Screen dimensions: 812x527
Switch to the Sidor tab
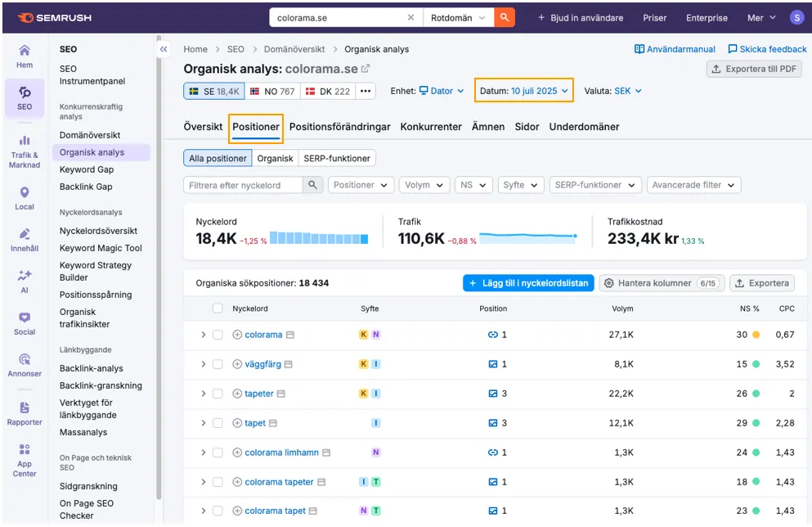pyautogui.click(x=527, y=127)
